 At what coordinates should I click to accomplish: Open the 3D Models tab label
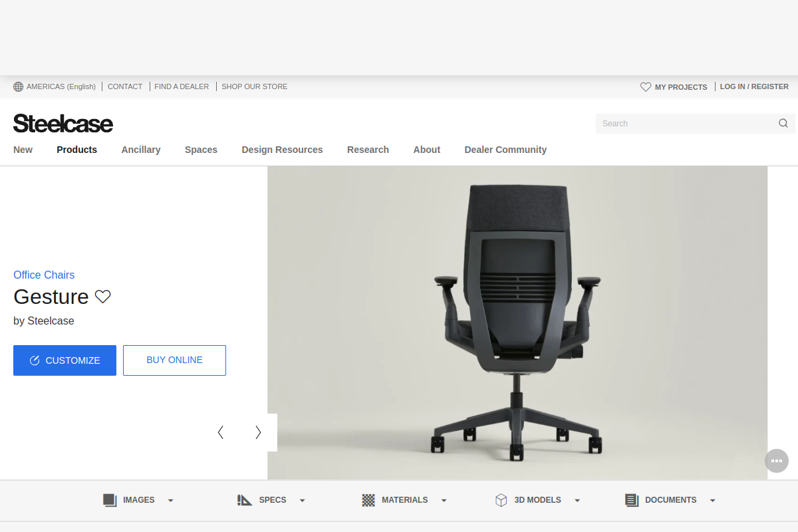537,500
